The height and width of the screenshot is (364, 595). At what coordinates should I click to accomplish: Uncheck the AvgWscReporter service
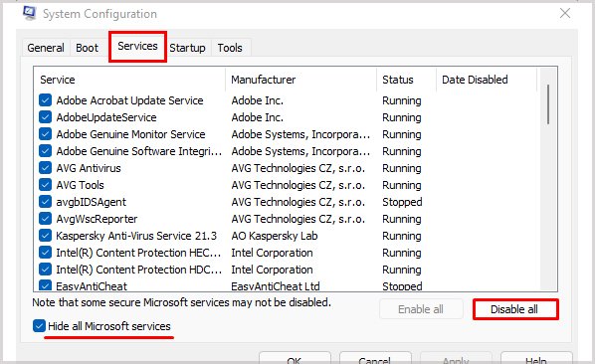45,219
